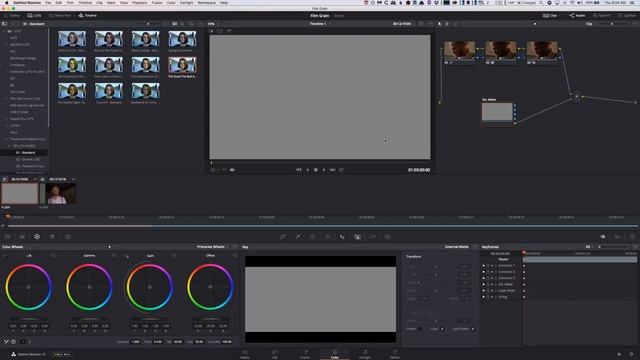Viewport: 640px width, 360px height.
Task: Open the viewer zoom percentage dropdown
Action: [214, 24]
